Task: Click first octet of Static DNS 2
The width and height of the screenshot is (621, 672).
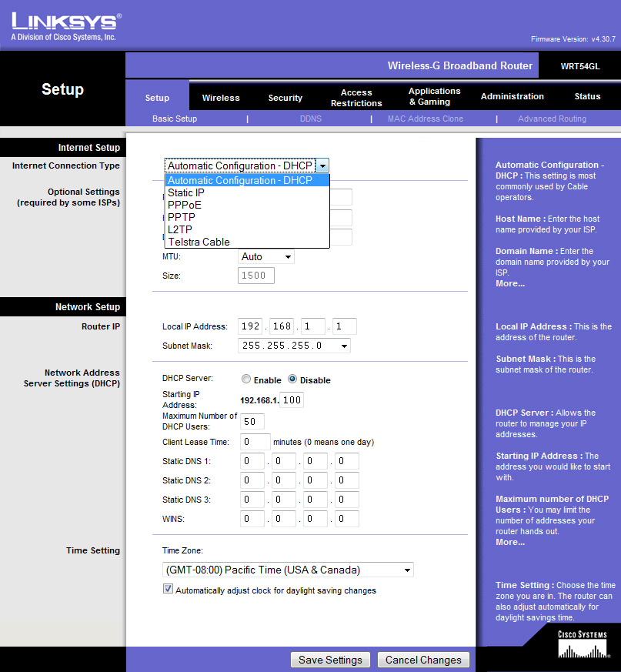Action: (252, 480)
